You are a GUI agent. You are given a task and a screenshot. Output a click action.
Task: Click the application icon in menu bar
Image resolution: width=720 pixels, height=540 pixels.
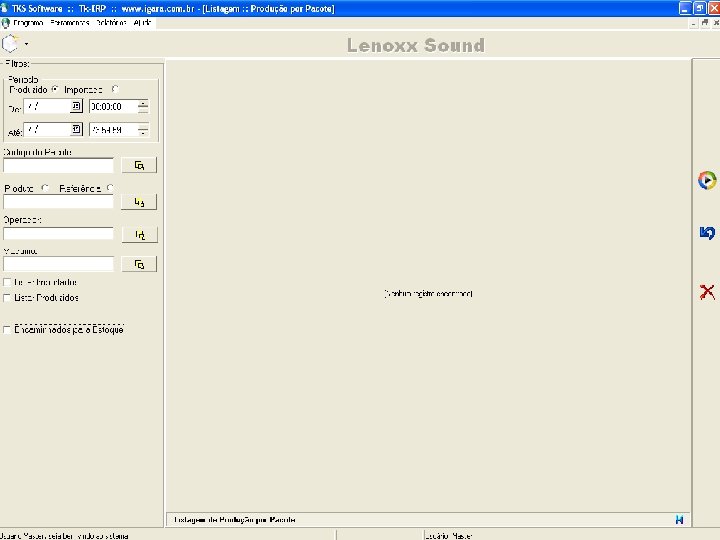coord(6,23)
